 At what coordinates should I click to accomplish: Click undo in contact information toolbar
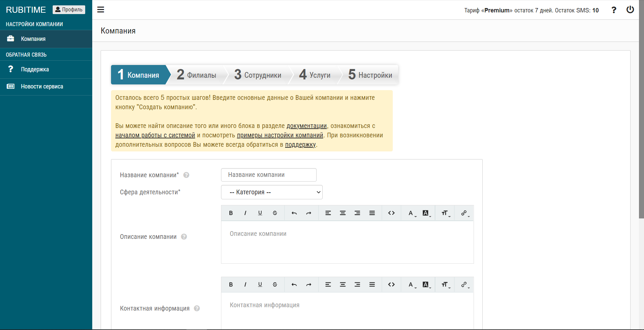pos(294,284)
